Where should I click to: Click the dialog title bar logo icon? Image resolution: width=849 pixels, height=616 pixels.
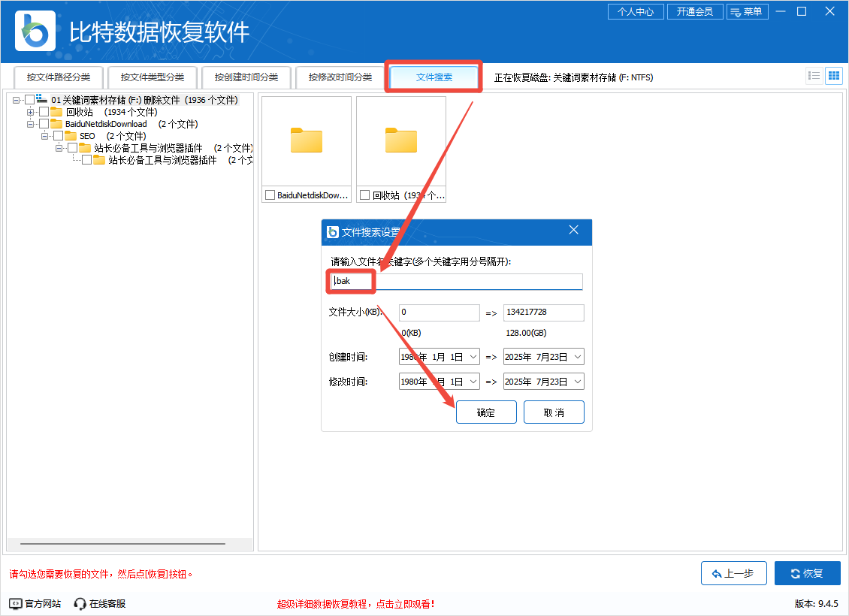pos(332,232)
